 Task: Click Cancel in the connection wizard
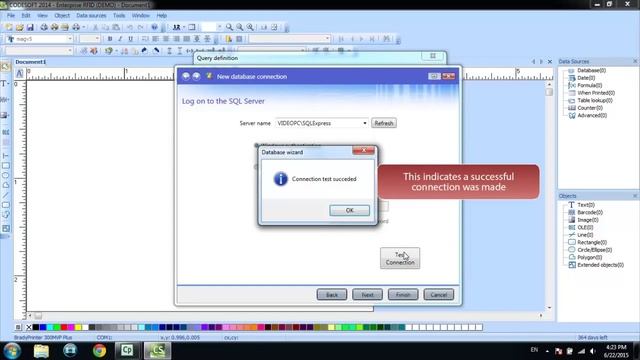439,295
